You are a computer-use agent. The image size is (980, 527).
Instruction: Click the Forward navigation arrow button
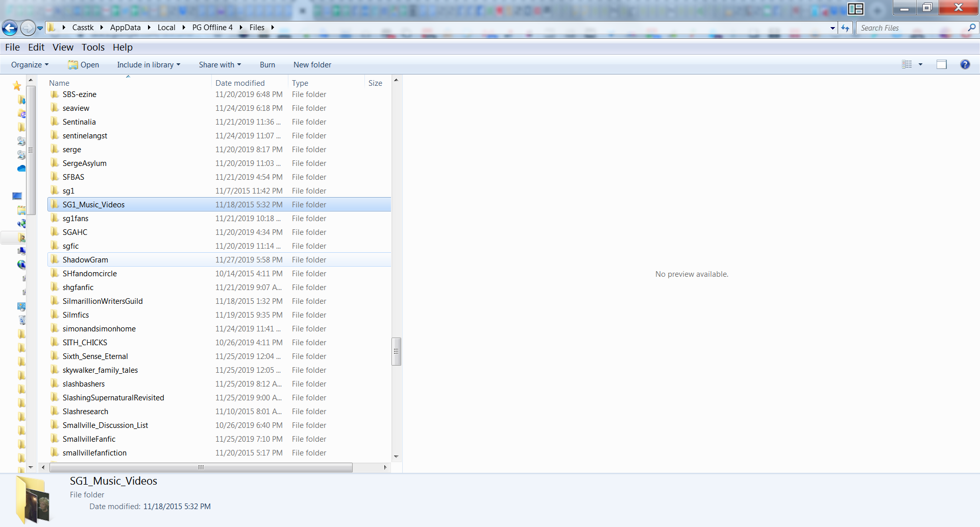point(28,28)
